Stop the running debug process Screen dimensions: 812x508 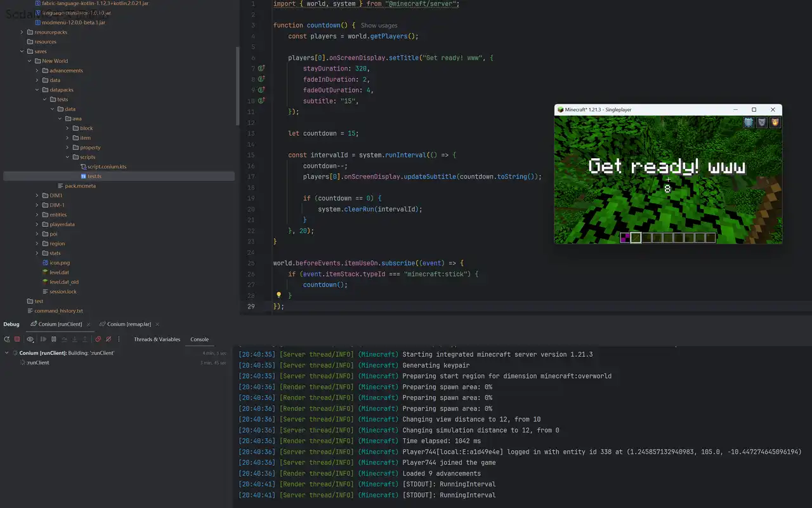[17, 339]
